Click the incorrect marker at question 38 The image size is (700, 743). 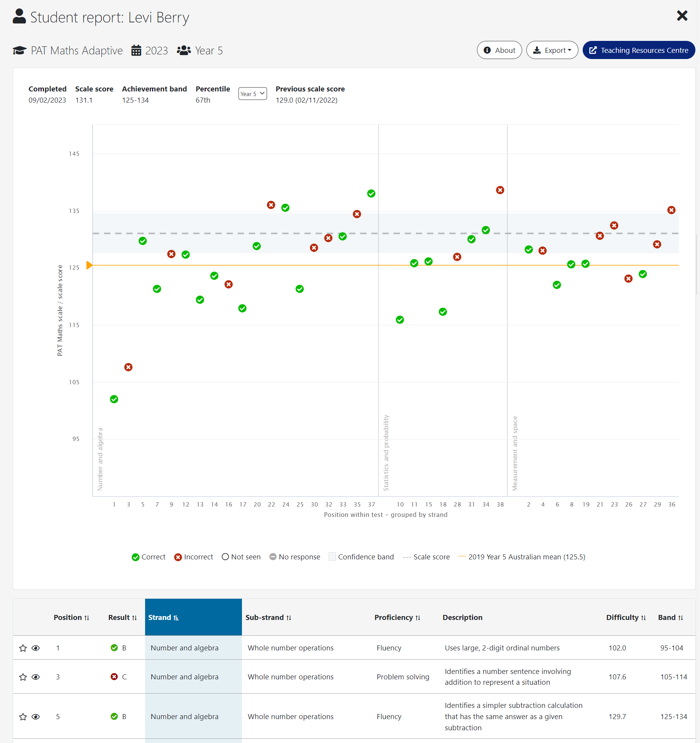click(x=500, y=190)
